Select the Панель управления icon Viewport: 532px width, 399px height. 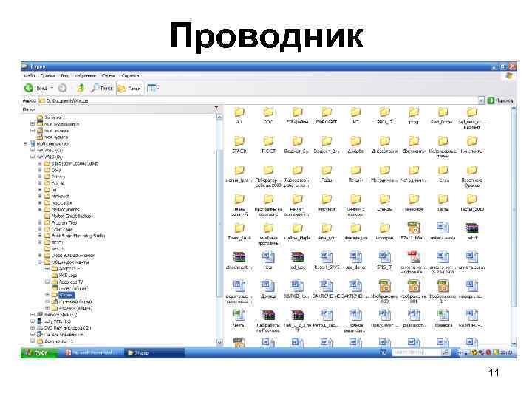click(40, 334)
